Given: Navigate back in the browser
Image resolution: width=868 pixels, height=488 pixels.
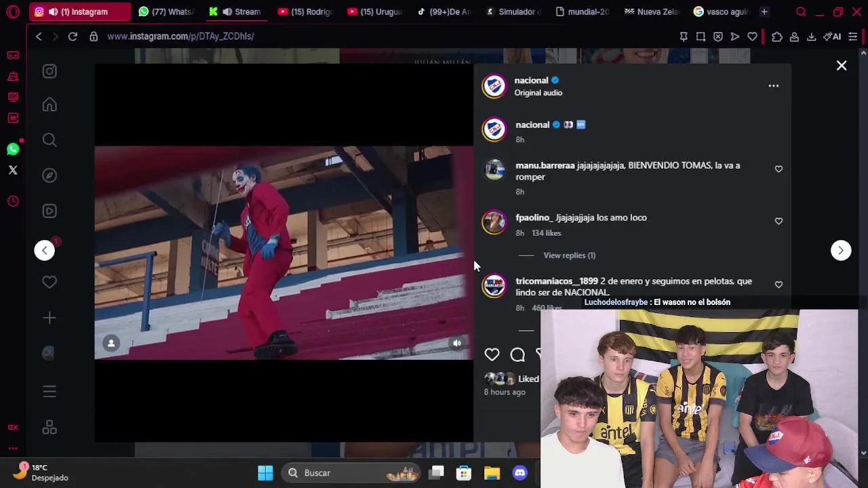Looking at the screenshot, I should (x=39, y=37).
